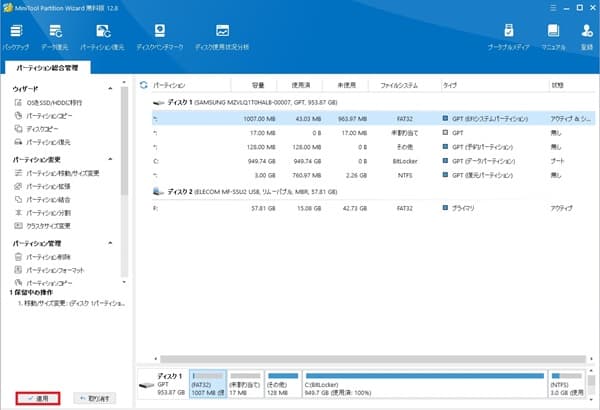Sort by the パーティション column header

(x=169, y=85)
